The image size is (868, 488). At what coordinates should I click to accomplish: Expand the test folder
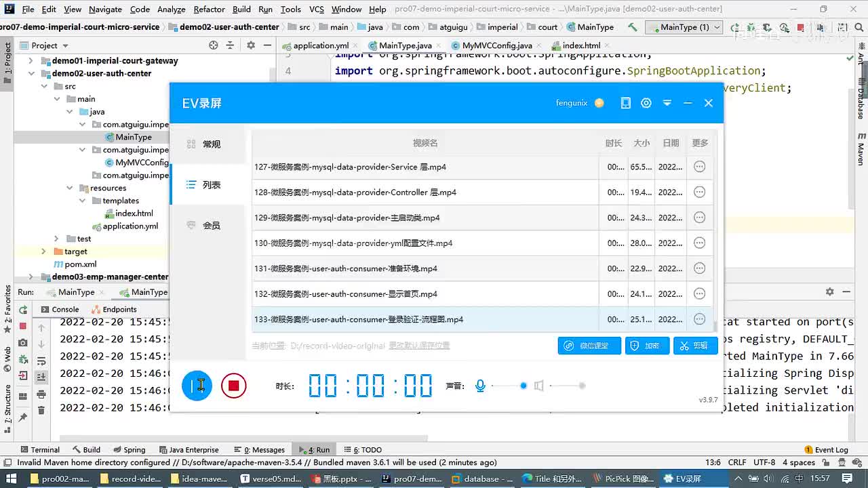click(56, 239)
